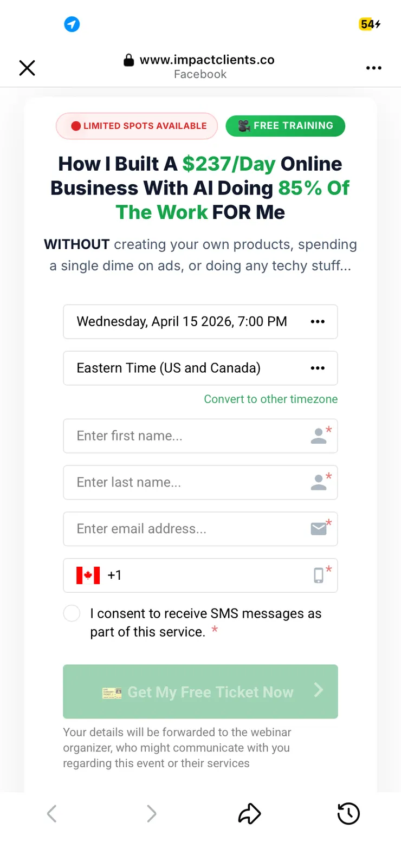
Task: Tap the share arrow icon
Action: (250, 813)
